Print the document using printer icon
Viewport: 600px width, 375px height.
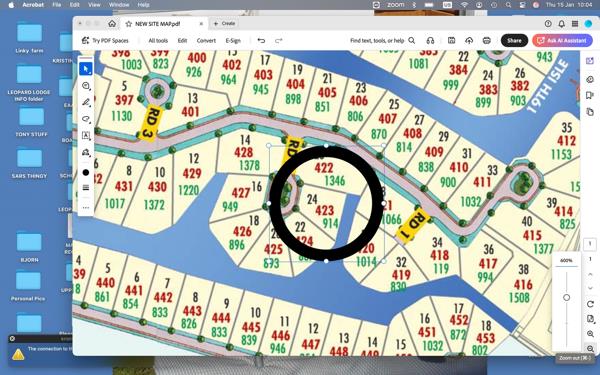pyautogui.click(x=487, y=40)
